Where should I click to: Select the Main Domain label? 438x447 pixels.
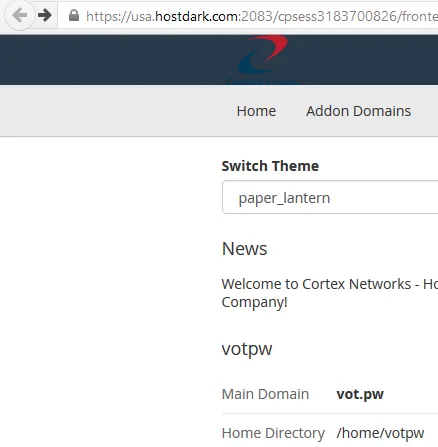(265, 394)
